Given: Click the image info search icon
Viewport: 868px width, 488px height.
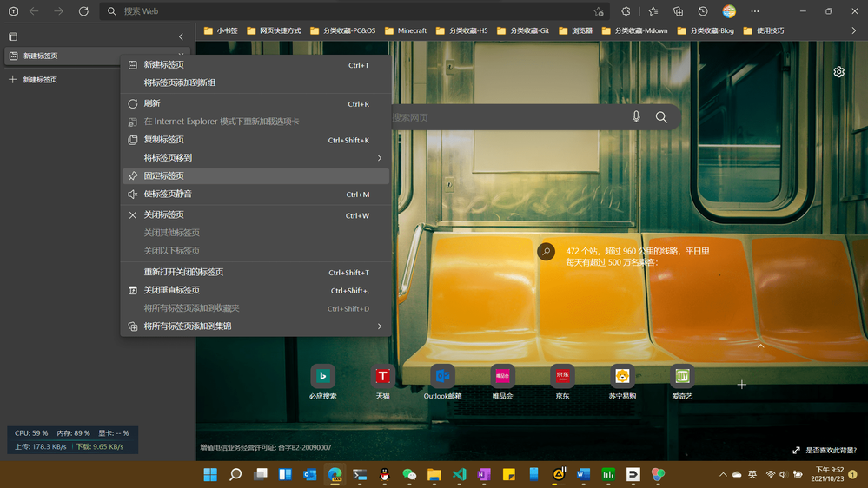Looking at the screenshot, I should pos(546,252).
